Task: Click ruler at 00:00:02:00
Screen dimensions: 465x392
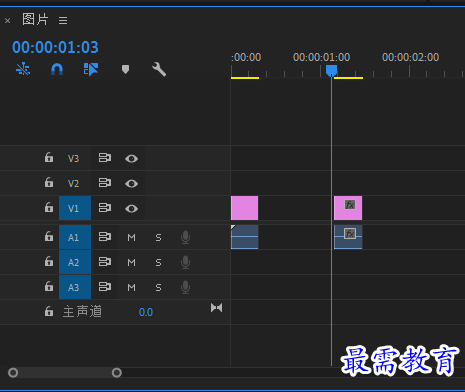Action: (x=410, y=57)
